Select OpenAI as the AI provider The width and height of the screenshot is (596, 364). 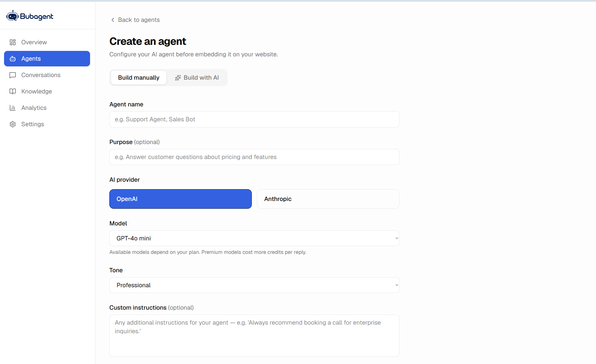180,199
